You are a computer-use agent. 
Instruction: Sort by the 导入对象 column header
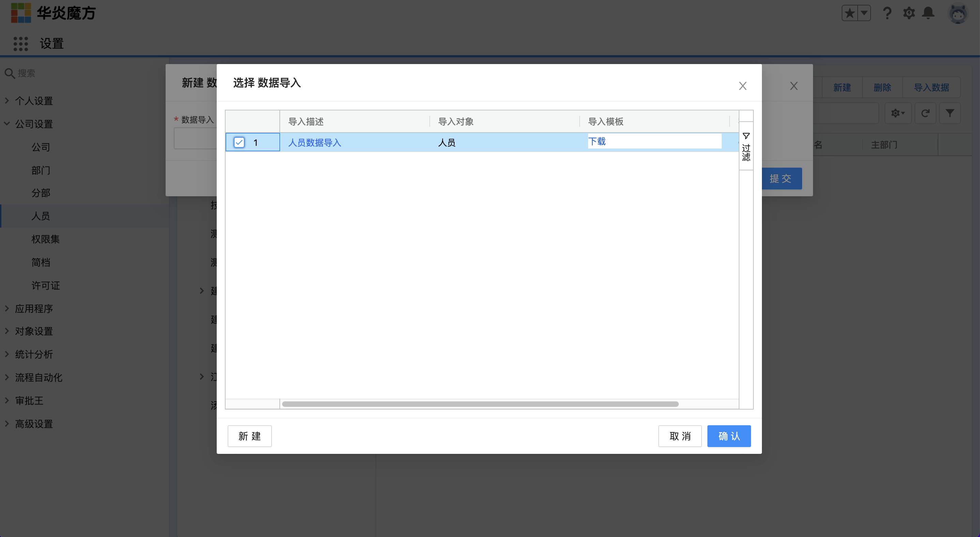click(x=456, y=121)
